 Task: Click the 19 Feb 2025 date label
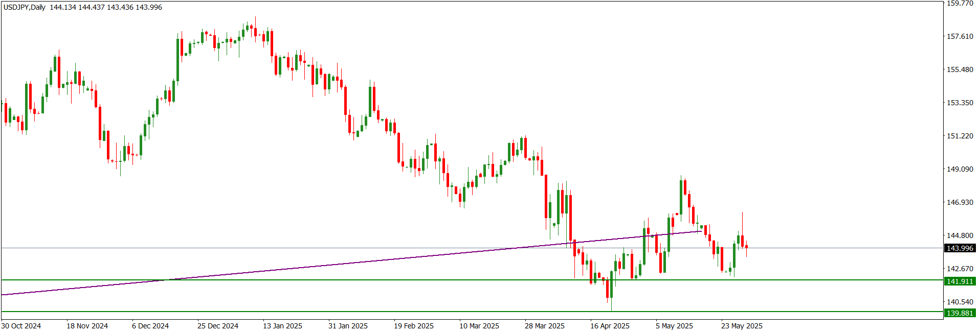click(413, 326)
